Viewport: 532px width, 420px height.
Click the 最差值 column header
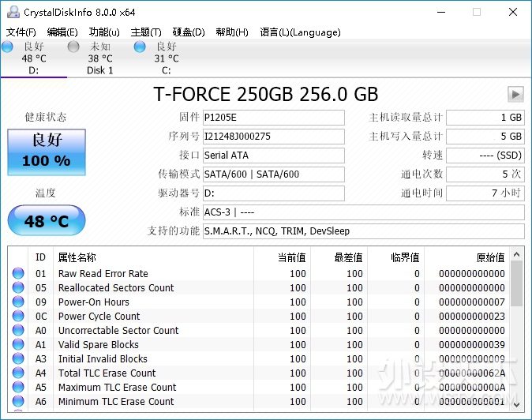(x=339, y=257)
